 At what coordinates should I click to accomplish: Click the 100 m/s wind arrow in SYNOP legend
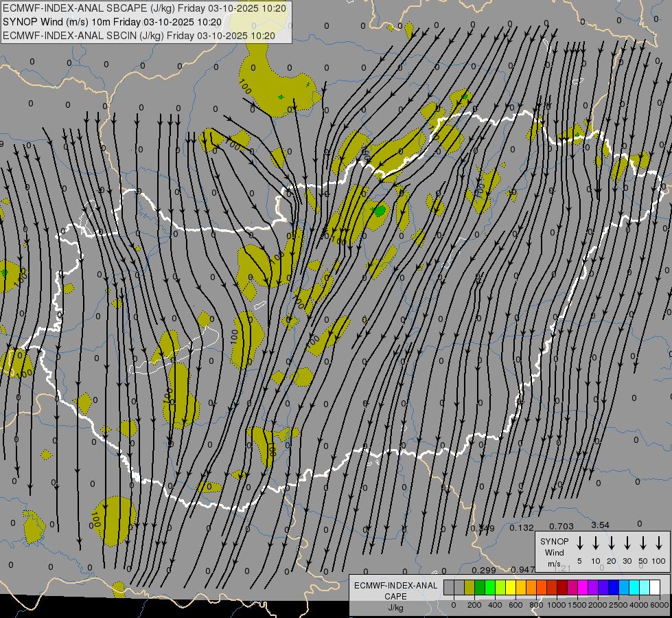(x=659, y=543)
